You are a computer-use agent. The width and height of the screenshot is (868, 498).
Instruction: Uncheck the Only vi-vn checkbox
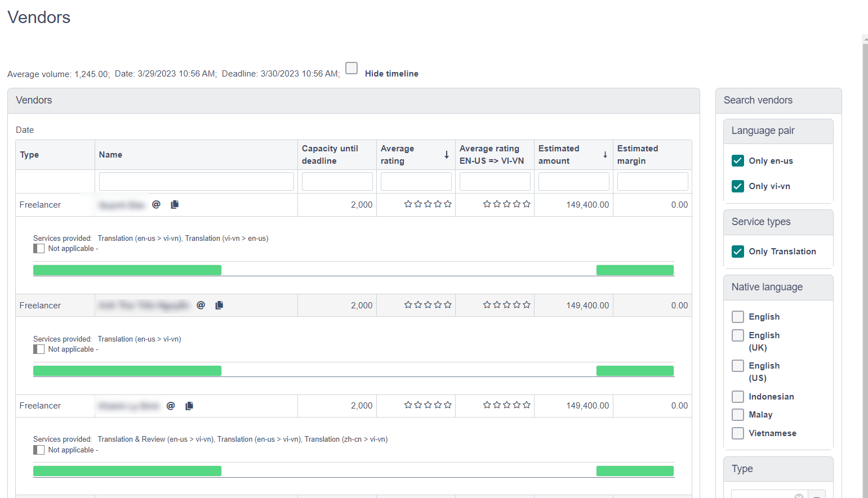[x=738, y=186]
